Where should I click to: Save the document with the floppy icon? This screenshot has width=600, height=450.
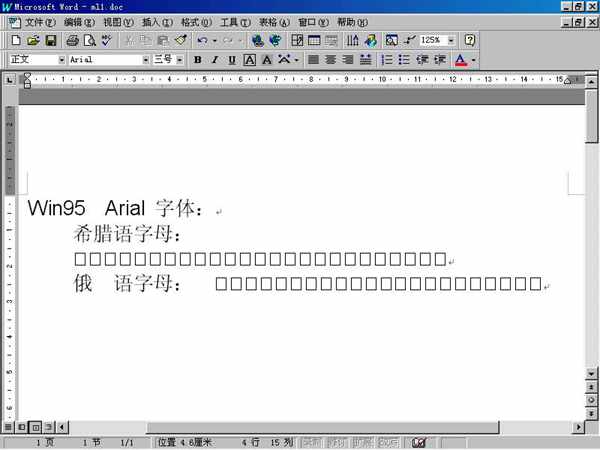51,40
